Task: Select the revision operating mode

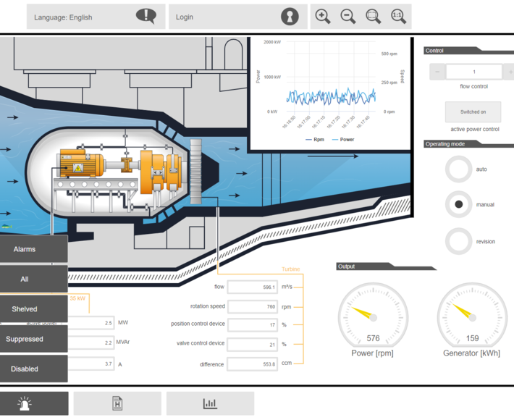Action: pyautogui.click(x=458, y=241)
